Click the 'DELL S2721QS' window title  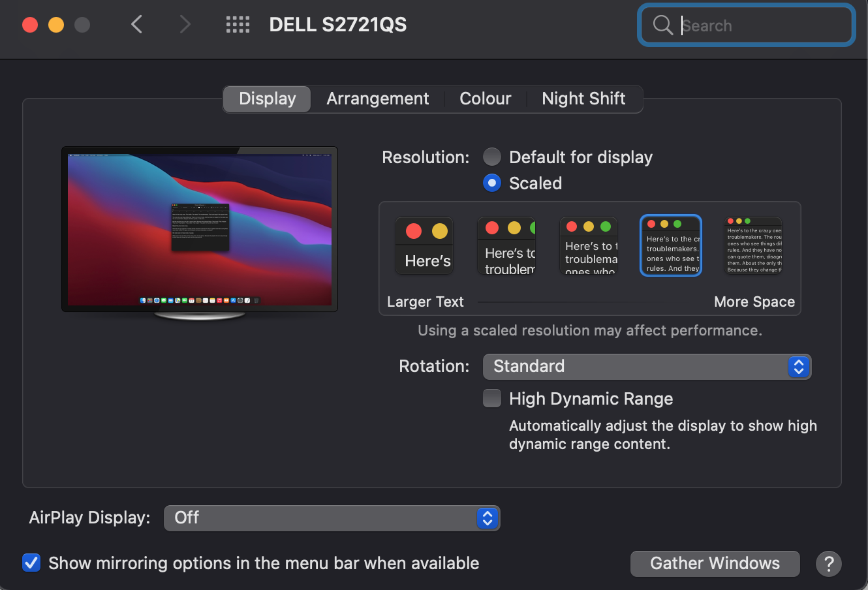(338, 25)
